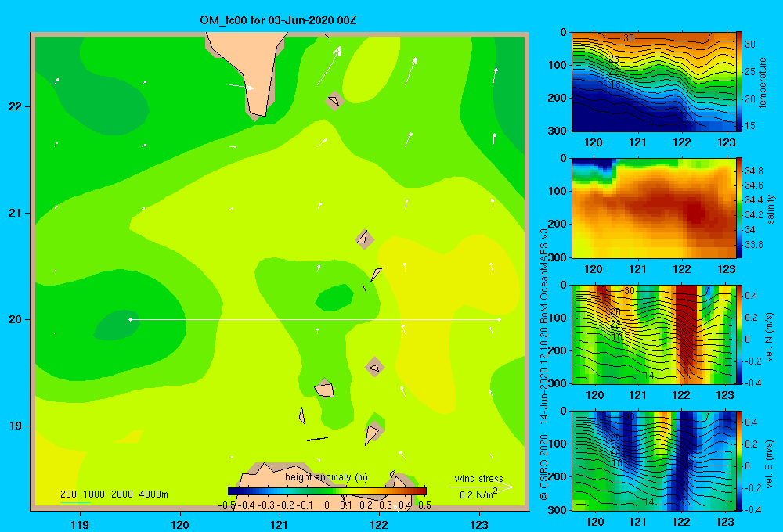Click the '4000m' depth contour legend entry
The height and width of the screenshot is (532, 783).
[x=153, y=494]
